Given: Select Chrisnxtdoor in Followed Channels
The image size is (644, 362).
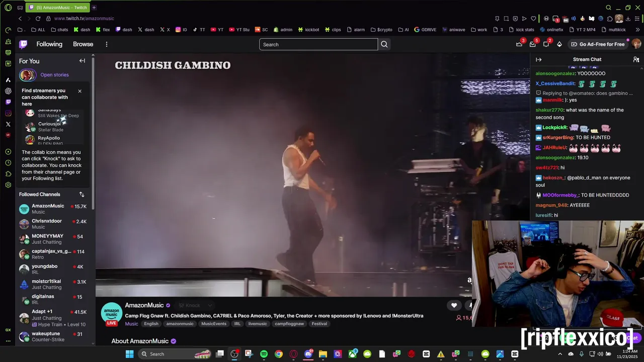Looking at the screenshot, I should point(54,224).
